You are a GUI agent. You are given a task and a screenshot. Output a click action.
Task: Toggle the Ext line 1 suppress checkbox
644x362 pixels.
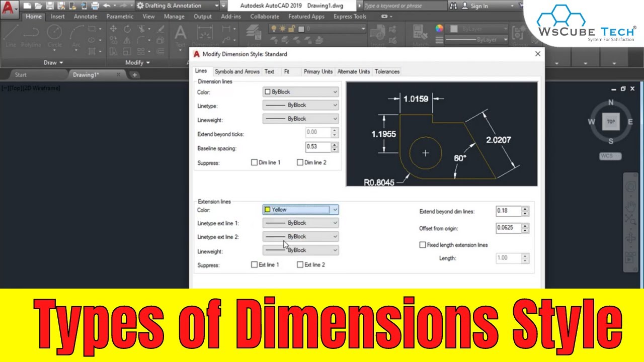coord(254,264)
